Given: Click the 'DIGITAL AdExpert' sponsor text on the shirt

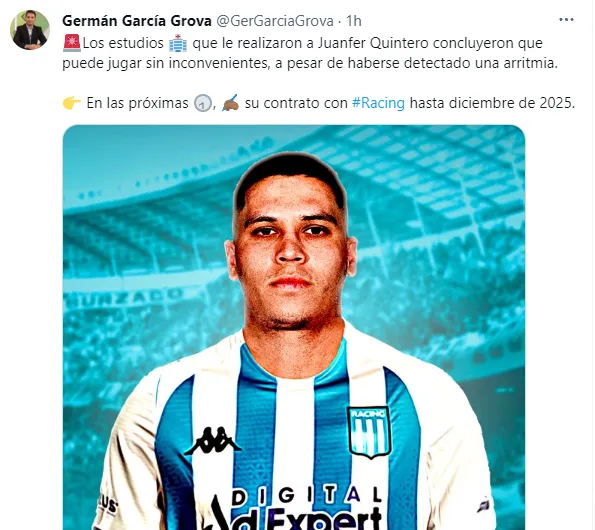Looking at the screenshot, I should coord(298,507).
